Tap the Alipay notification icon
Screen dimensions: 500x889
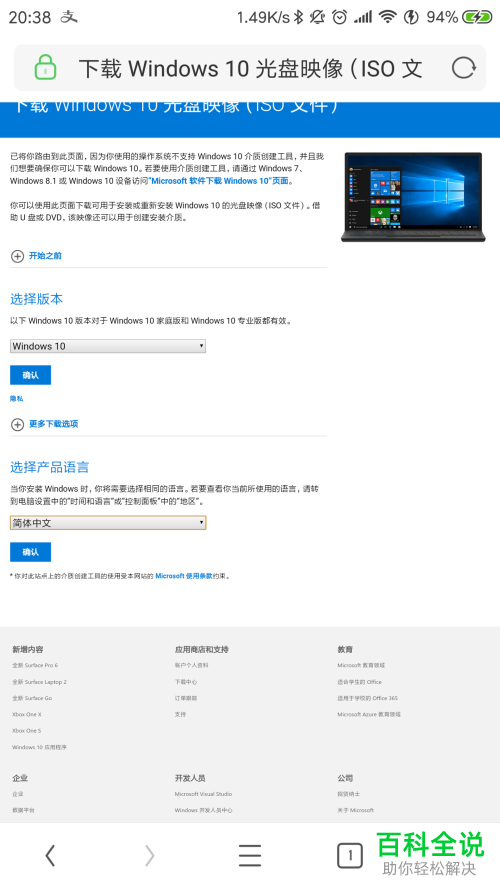(69, 16)
